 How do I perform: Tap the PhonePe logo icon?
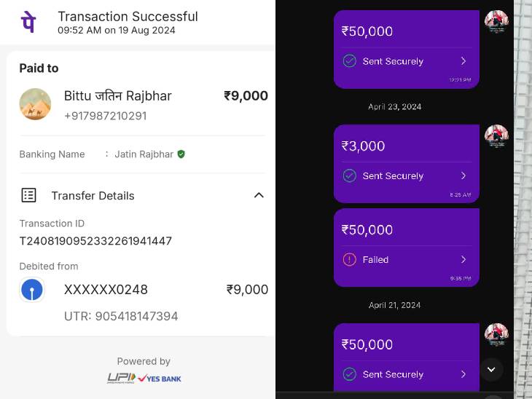28,22
